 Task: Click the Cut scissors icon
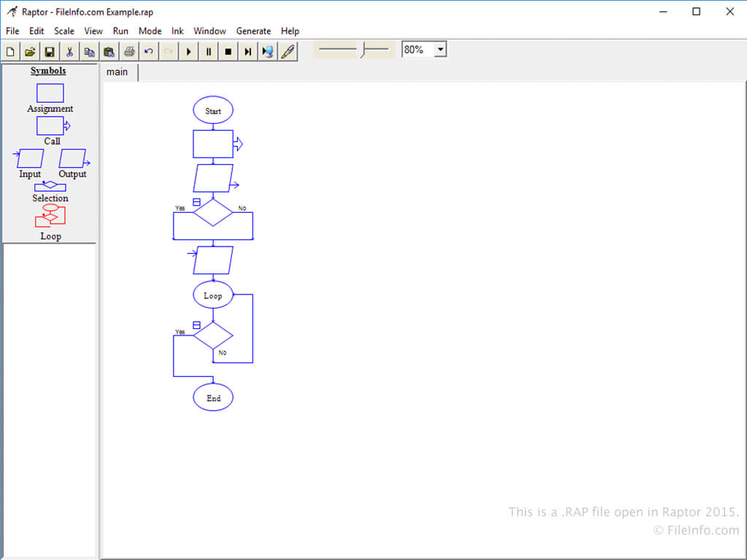(69, 52)
